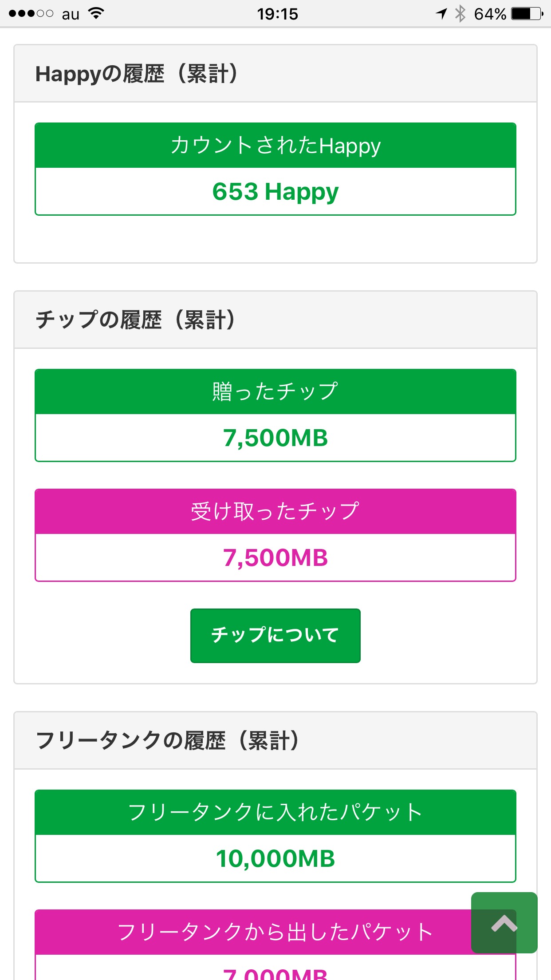Tap the Happyの履歴（累計） section title
The height and width of the screenshot is (980, 551).
click(137, 74)
